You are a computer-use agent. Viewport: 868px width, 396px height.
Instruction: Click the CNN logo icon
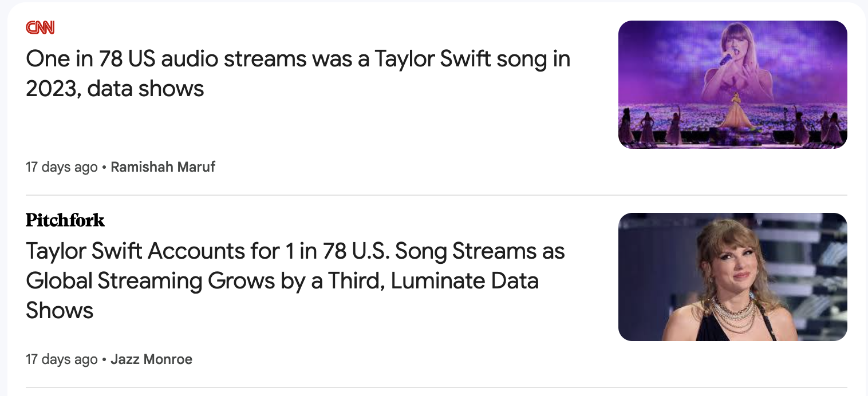pos(40,27)
